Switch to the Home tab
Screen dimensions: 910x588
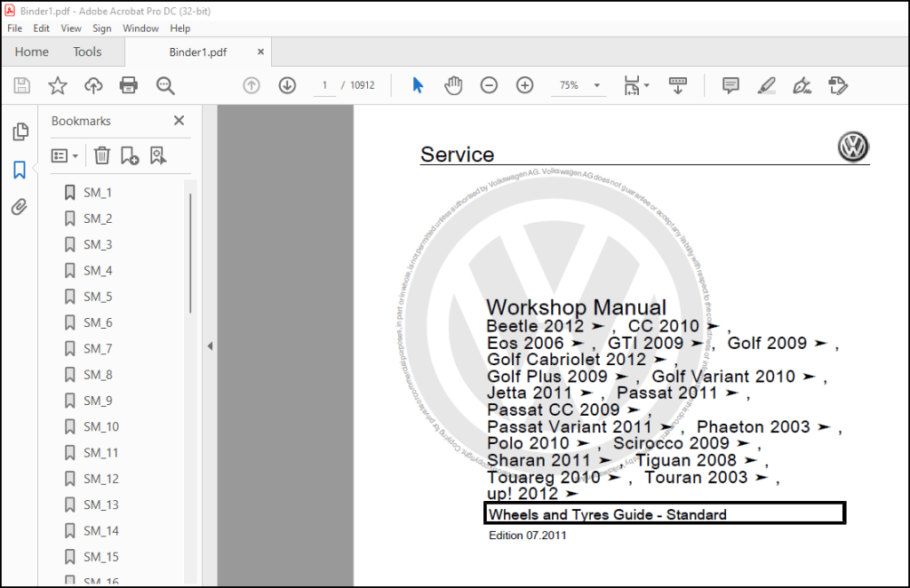[x=31, y=52]
